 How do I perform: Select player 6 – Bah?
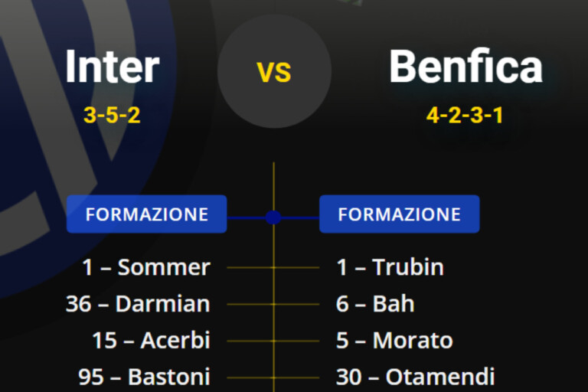pyautogui.click(x=375, y=304)
